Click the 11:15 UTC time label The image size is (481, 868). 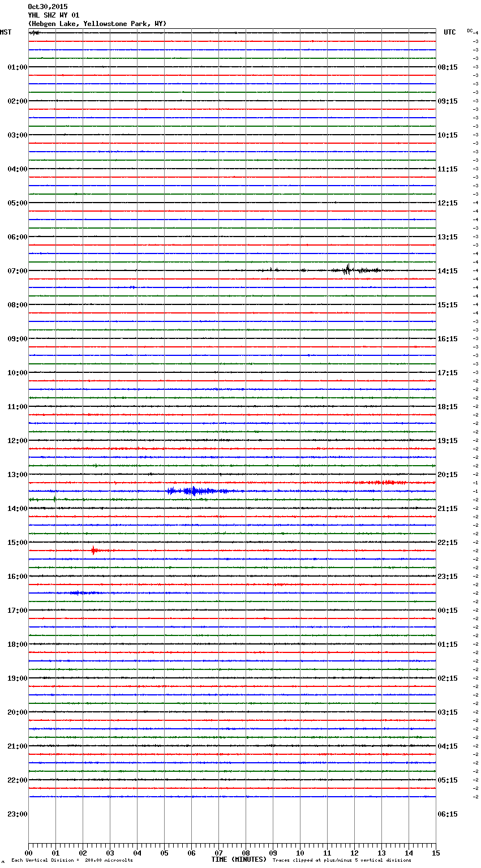[448, 169]
